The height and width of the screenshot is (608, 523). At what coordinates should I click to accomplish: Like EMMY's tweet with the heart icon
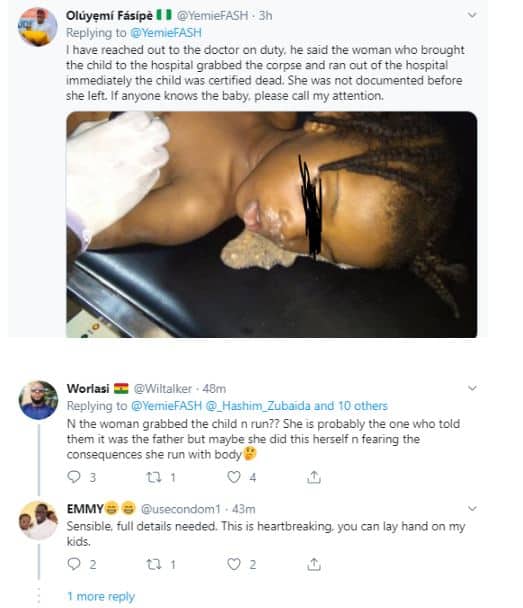click(x=234, y=564)
